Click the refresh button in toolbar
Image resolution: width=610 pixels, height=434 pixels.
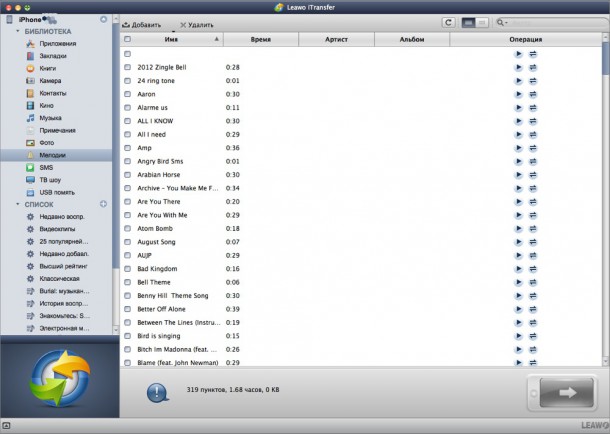tap(448, 23)
